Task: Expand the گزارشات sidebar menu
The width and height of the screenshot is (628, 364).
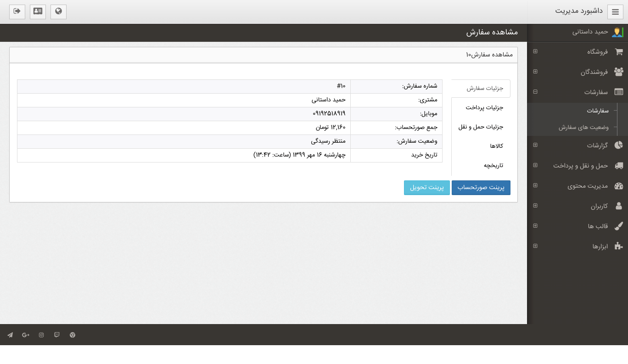Action: coord(597,145)
